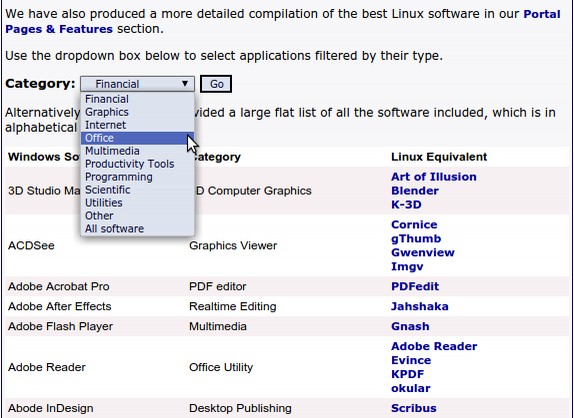Choose Utilities in the category list
This screenshot has width=574, height=418.
tap(137, 203)
